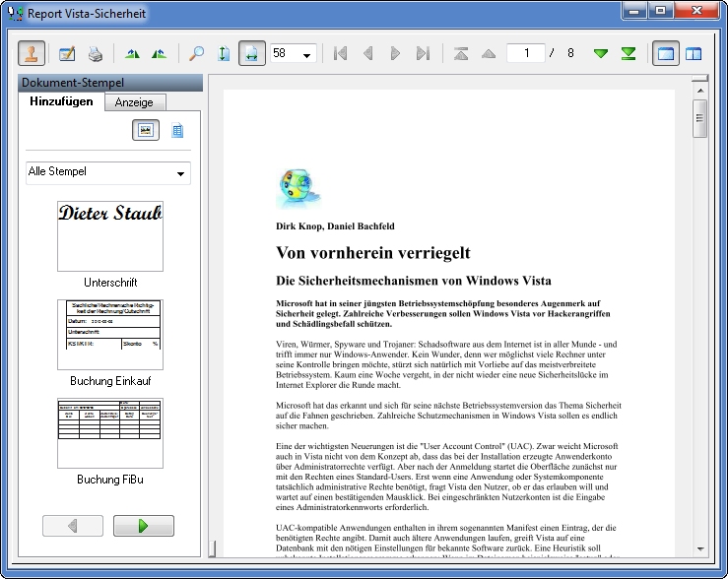Toggle single pane view layout
Screen dimensions: 728x579
click(666, 53)
